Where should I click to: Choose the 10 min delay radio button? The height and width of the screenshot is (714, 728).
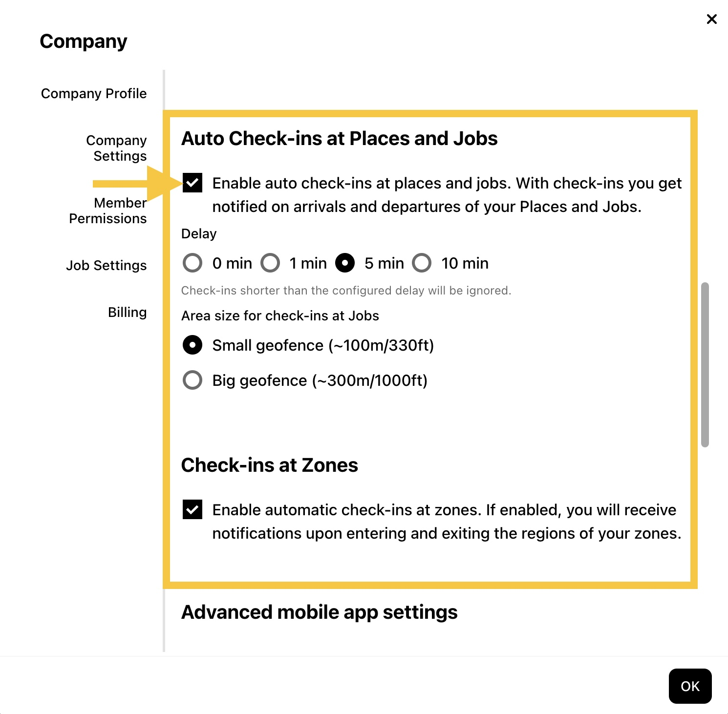click(422, 263)
